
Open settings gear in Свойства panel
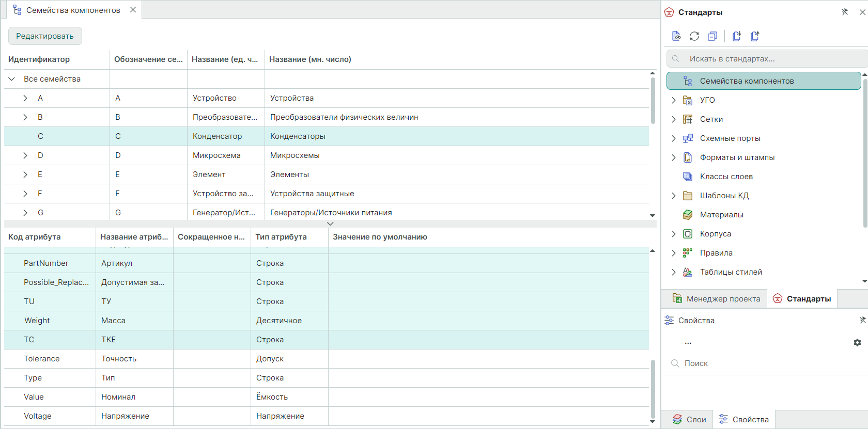[x=857, y=343]
